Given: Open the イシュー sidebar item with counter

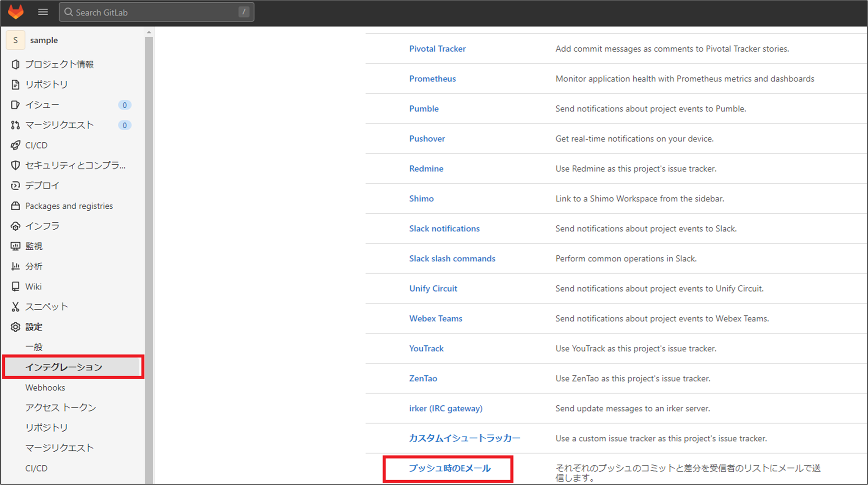Looking at the screenshot, I should [x=42, y=105].
